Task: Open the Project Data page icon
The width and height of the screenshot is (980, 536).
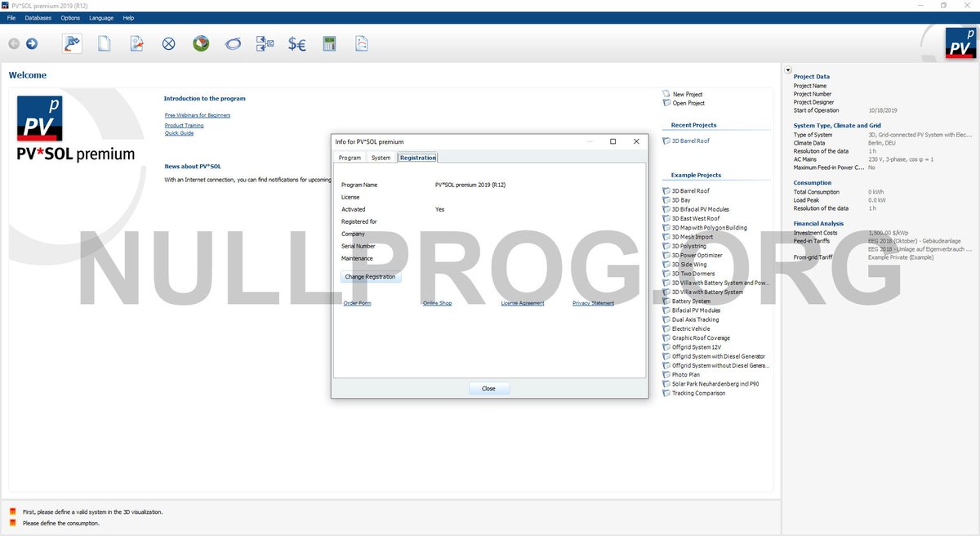Action: pos(105,44)
